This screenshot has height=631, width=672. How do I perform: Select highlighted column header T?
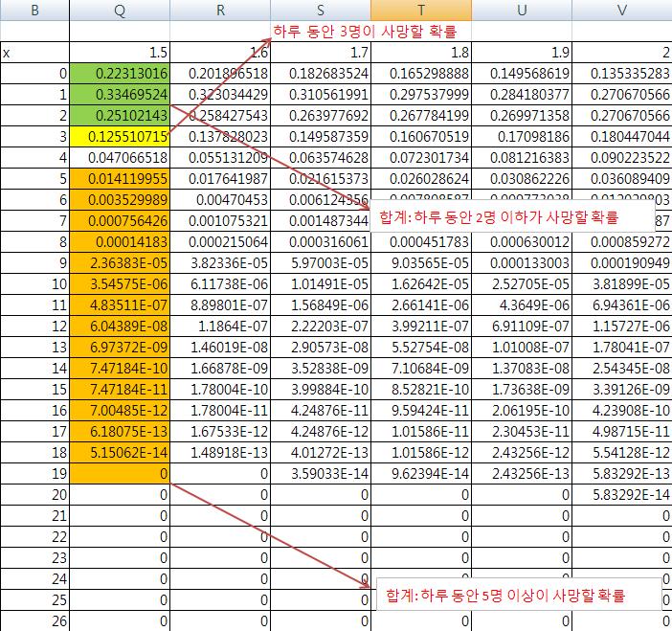pos(421,10)
